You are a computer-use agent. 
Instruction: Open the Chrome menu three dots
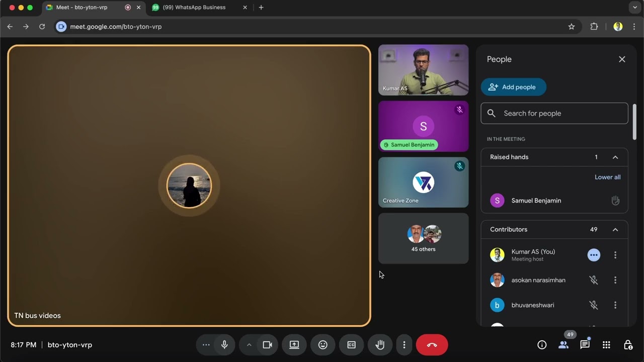[x=634, y=27]
